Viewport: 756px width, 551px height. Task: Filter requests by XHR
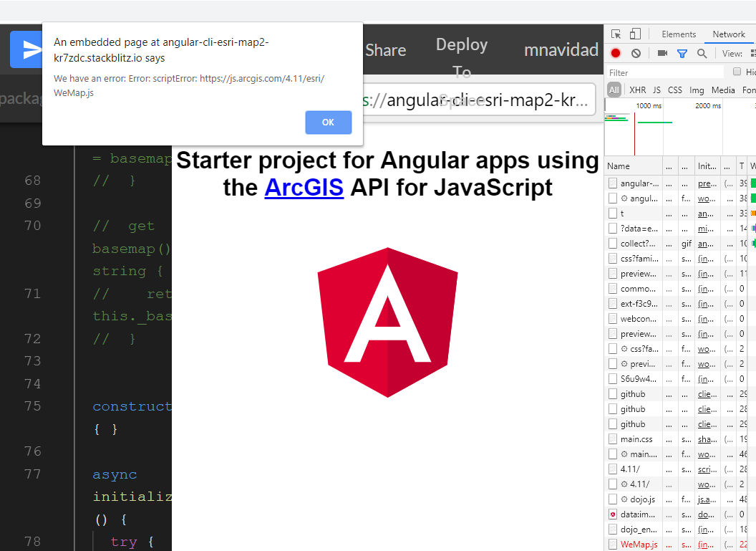[637, 90]
